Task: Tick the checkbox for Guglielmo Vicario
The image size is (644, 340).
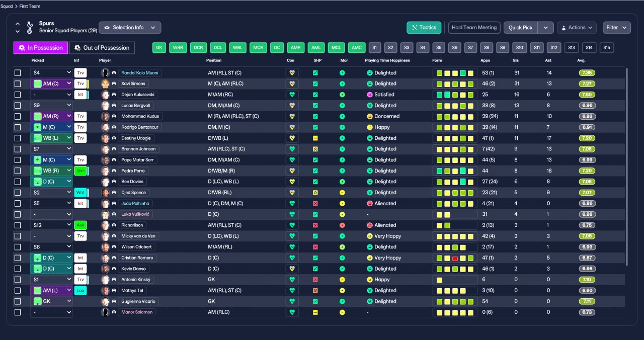Action: (18, 302)
